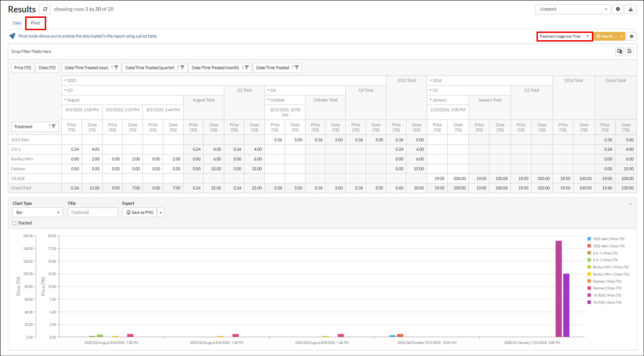Click Vit ADE Dose legend color swatch
This screenshot has width=644, height=356.
tap(589, 303)
